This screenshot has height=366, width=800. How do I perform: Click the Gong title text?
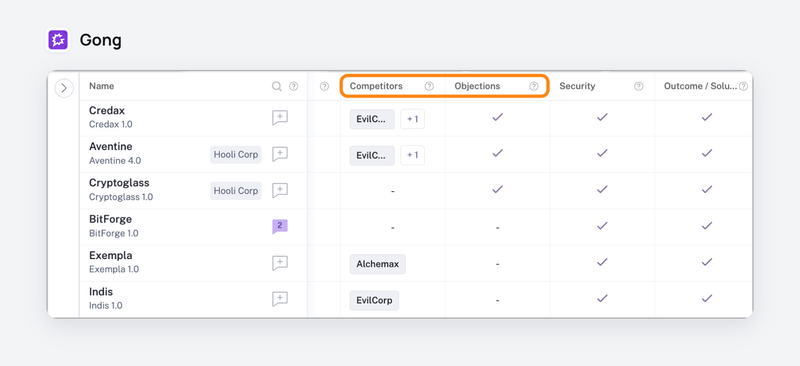click(x=101, y=41)
